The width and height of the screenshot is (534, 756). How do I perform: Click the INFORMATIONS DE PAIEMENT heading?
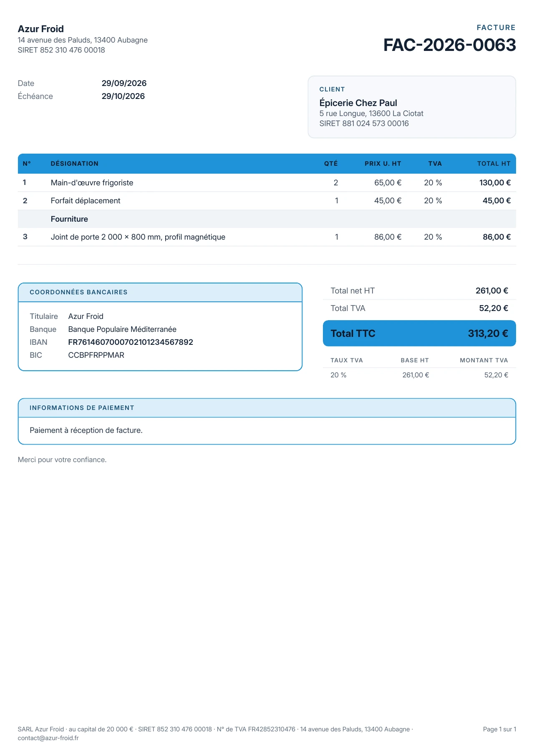pyautogui.click(x=82, y=408)
